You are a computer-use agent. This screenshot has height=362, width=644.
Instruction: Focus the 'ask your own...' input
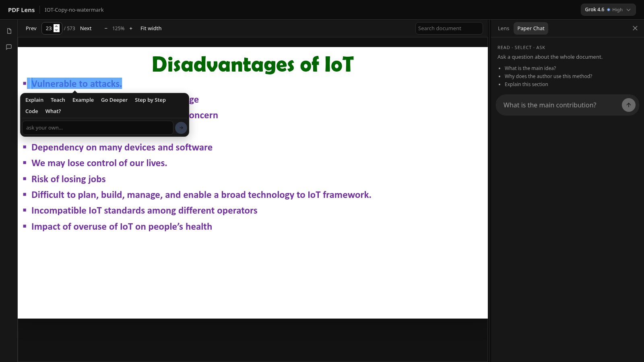tap(98, 128)
